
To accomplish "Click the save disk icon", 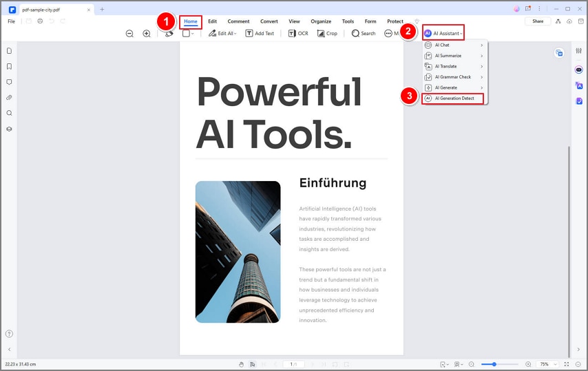I will tap(29, 21).
